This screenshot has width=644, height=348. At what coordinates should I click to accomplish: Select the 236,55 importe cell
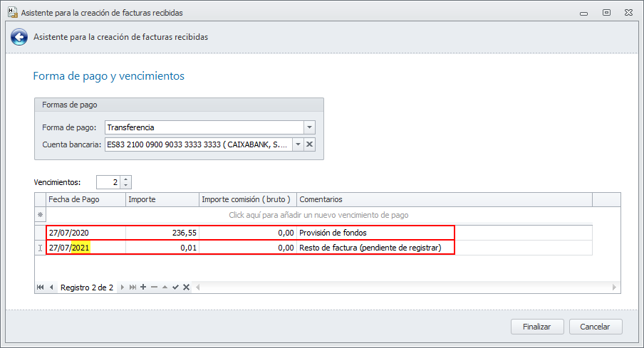coord(162,233)
